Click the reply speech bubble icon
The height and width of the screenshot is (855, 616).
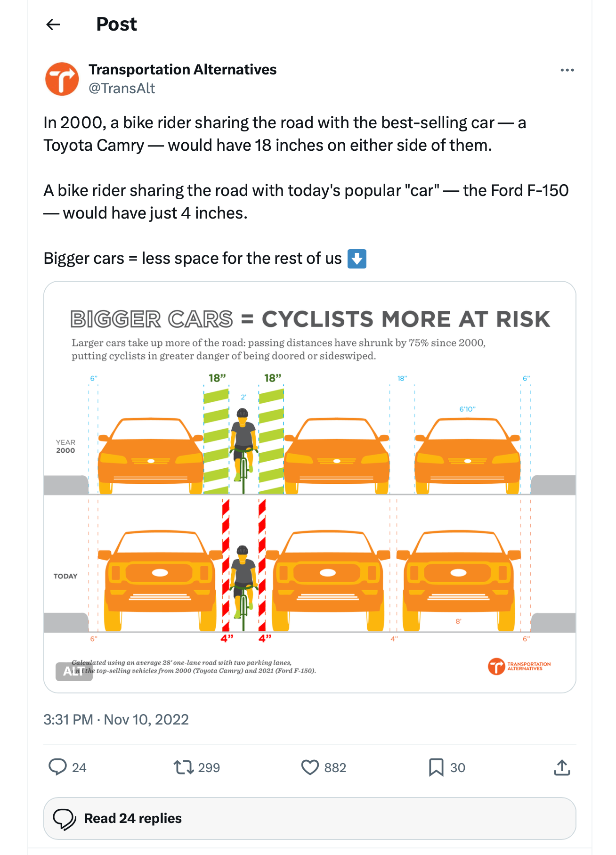(58, 767)
